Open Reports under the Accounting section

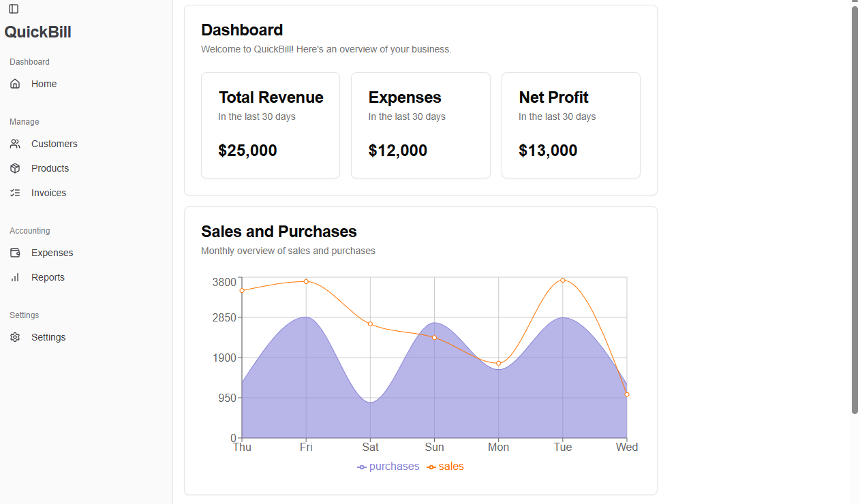[x=48, y=277]
